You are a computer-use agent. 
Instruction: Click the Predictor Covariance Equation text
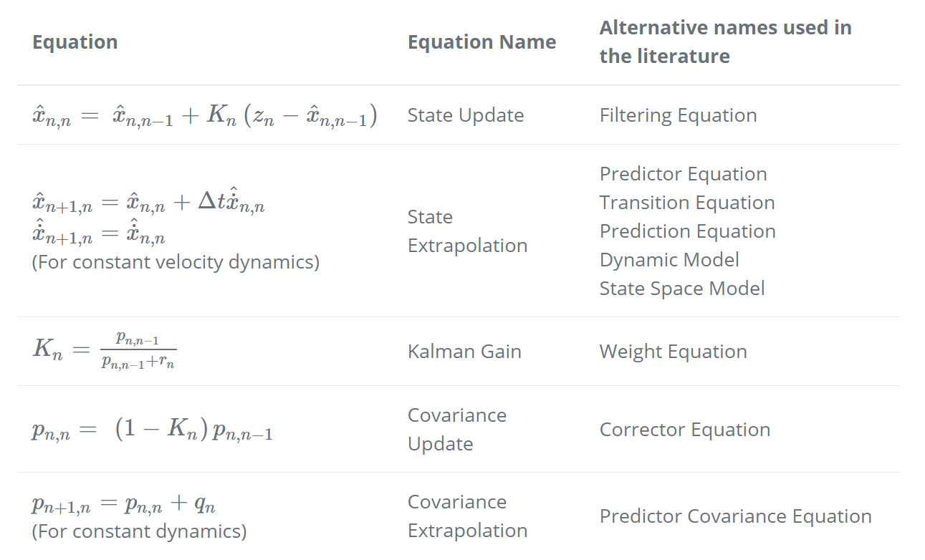pyautogui.click(x=735, y=516)
